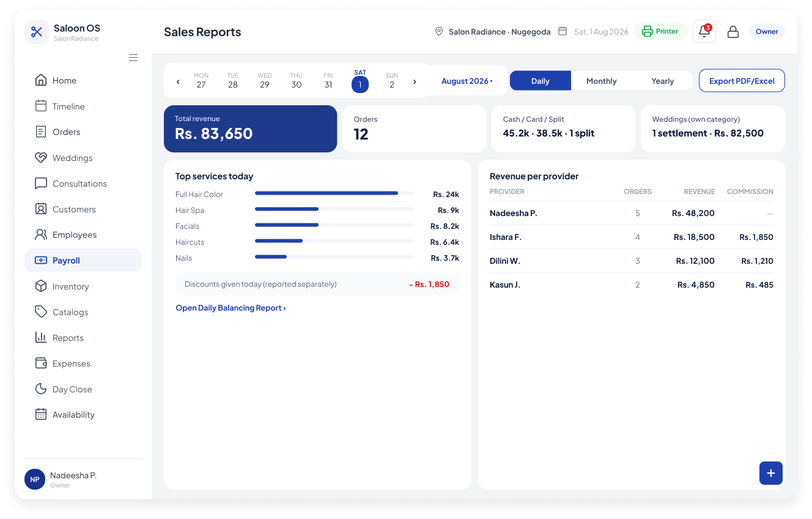Click the green Printer status button

pos(661,31)
